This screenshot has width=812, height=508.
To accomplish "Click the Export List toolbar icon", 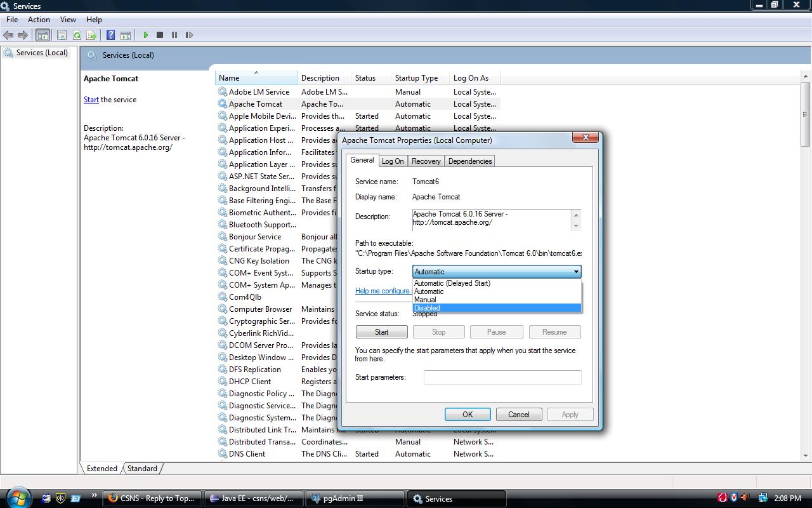I will [x=91, y=35].
